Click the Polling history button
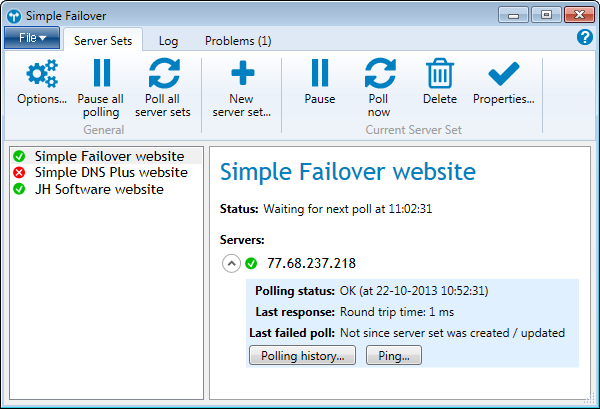The height and width of the screenshot is (409, 600). (x=302, y=355)
